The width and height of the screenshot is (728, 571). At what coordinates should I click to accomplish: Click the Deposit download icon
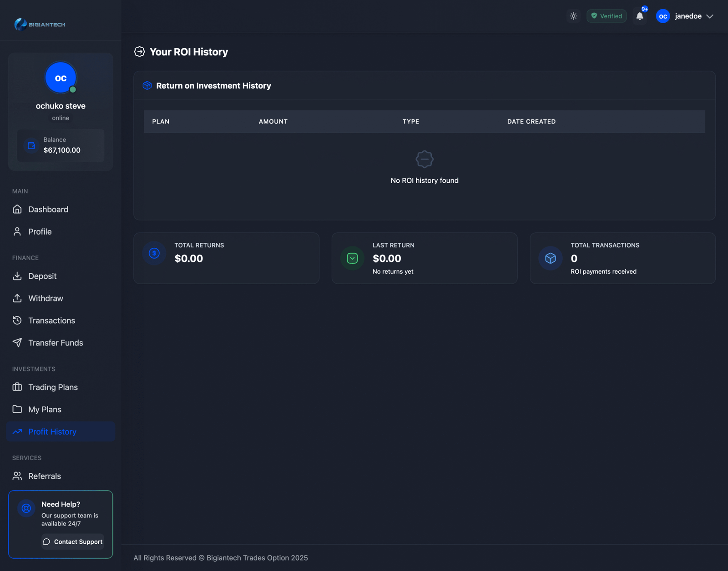(17, 276)
